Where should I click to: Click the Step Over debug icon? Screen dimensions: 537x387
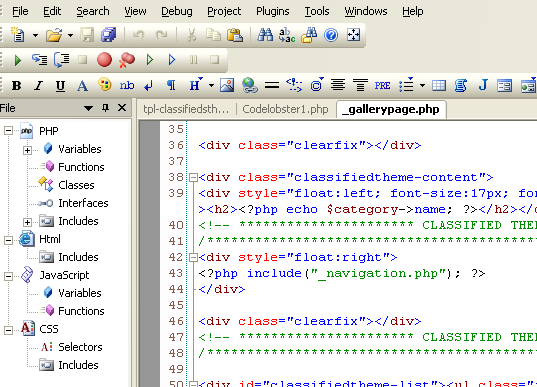tap(62, 60)
